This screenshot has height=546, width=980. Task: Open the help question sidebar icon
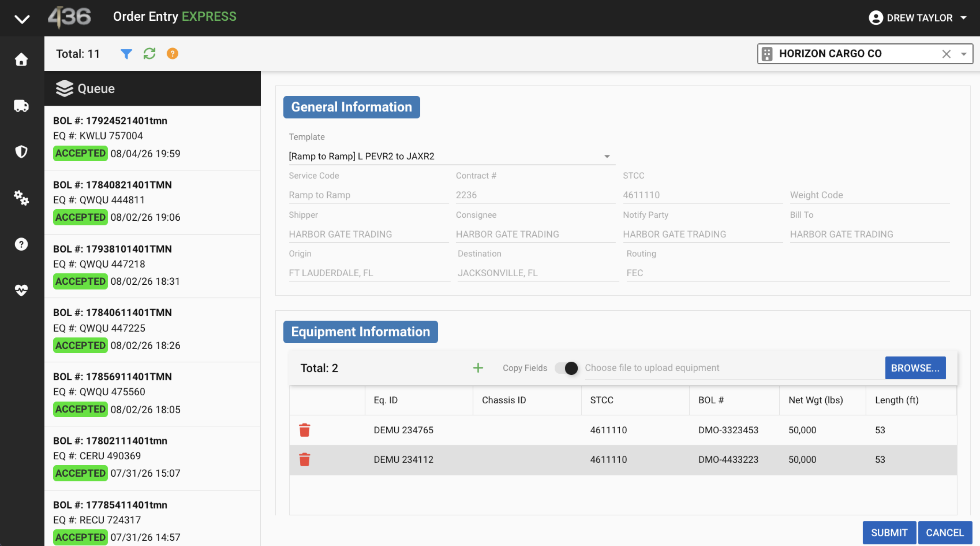point(21,244)
